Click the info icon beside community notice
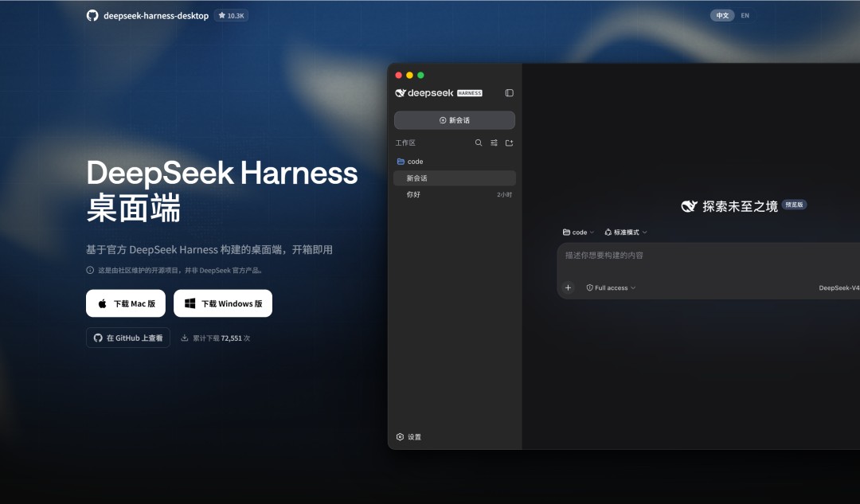The width and height of the screenshot is (860, 504). pyautogui.click(x=90, y=270)
